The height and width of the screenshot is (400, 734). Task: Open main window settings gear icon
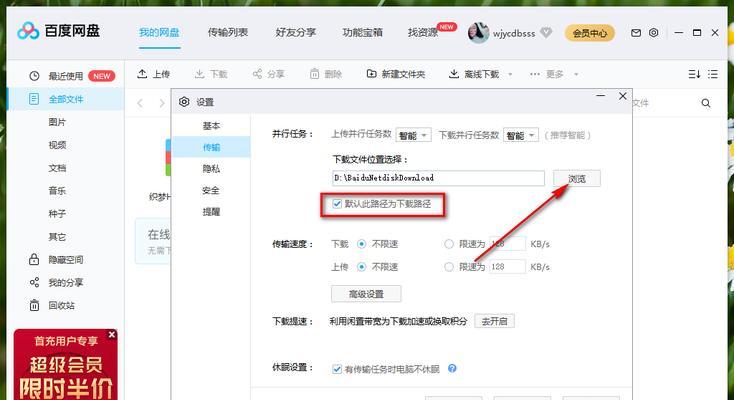[653, 33]
